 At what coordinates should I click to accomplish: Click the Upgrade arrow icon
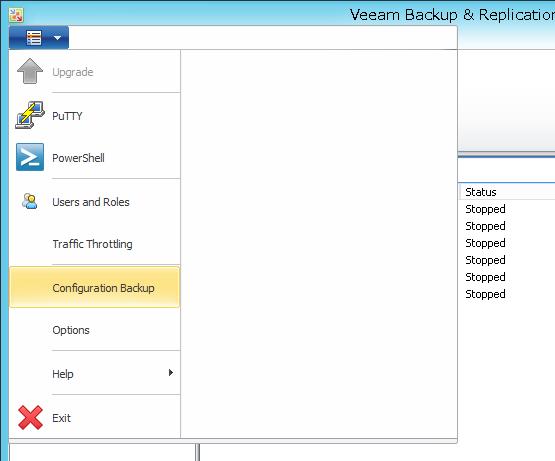tap(30, 71)
